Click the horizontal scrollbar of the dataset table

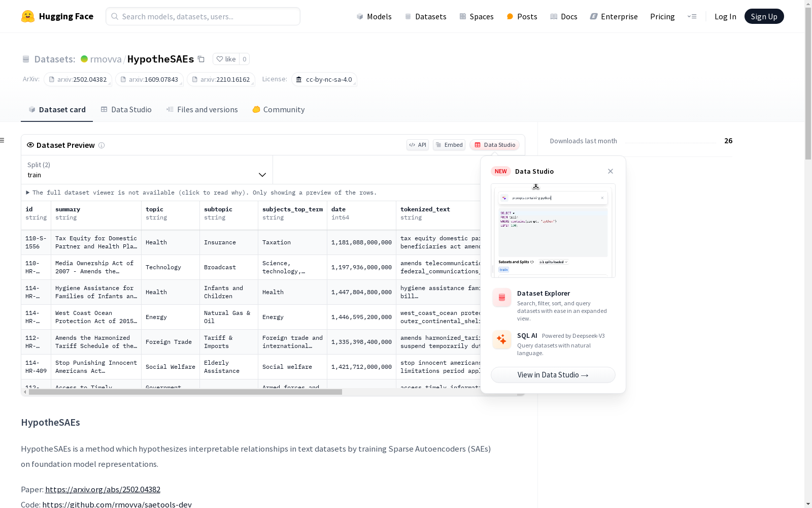pyautogui.click(x=185, y=392)
